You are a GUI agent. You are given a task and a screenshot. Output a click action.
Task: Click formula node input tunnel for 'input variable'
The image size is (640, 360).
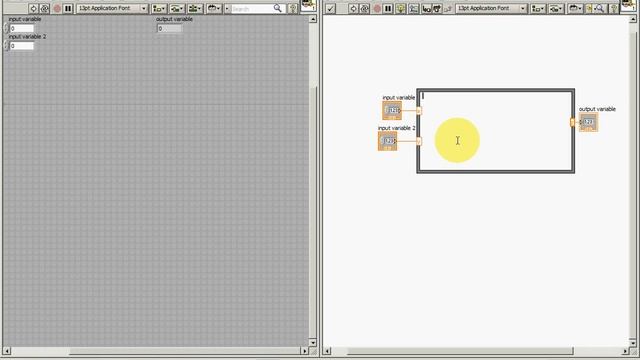[x=419, y=111]
